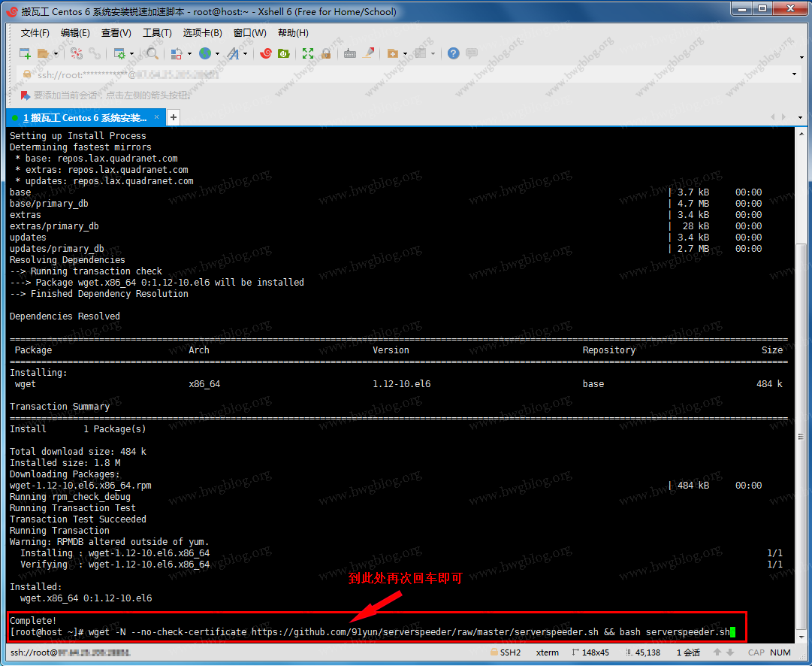Click the address bar padlock icon
812x666 pixels.
coord(27,74)
